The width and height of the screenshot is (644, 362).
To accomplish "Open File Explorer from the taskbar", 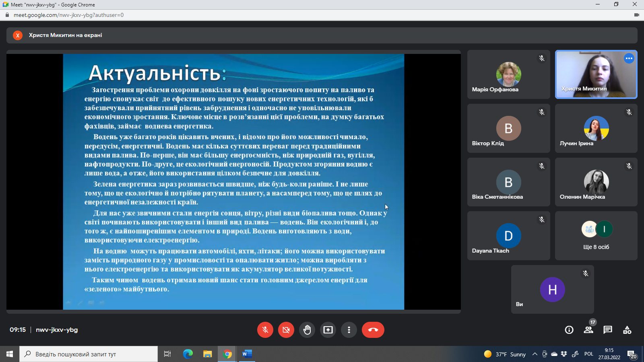I will tap(207, 354).
